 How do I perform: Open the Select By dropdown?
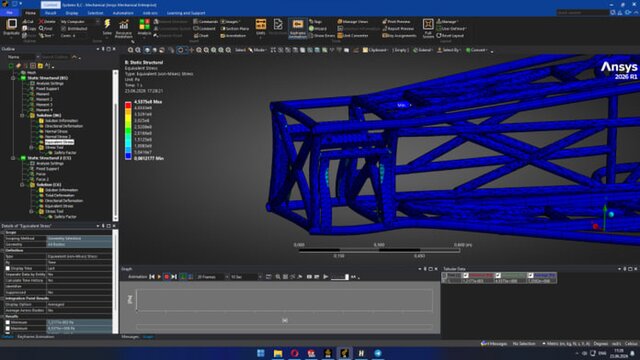click(x=449, y=50)
